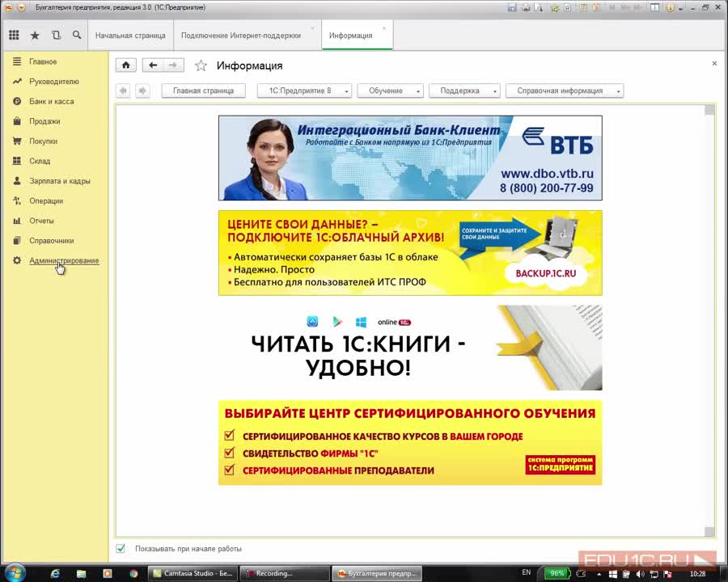Image resolution: width=728 pixels, height=582 pixels.
Task: Open the Обучение dropdown
Action: point(389,91)
